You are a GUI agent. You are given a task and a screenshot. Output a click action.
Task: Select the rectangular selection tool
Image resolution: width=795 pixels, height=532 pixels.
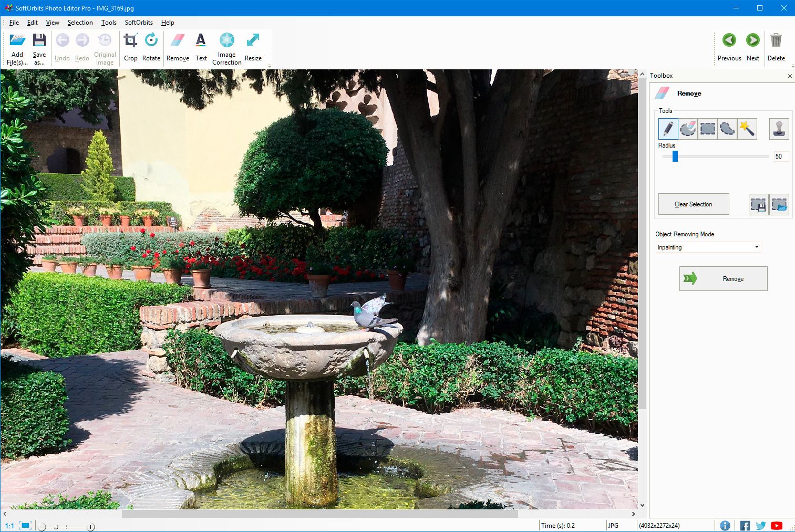pos(708,129)
